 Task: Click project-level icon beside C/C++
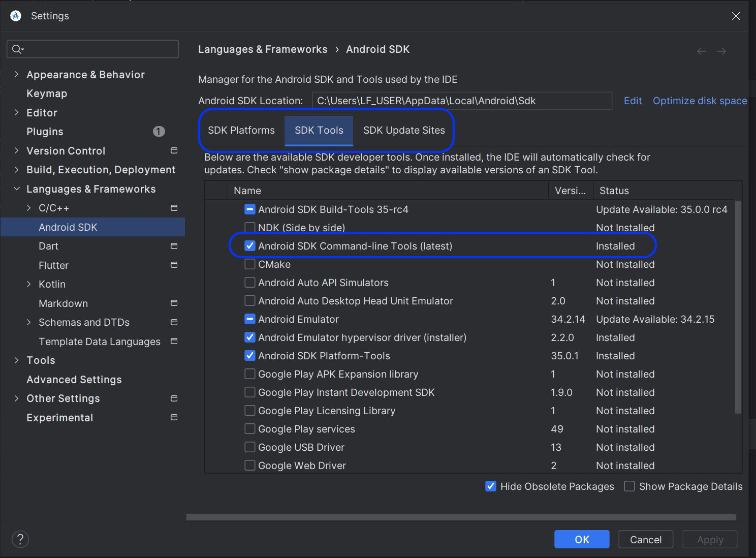(x=174, y=208)
